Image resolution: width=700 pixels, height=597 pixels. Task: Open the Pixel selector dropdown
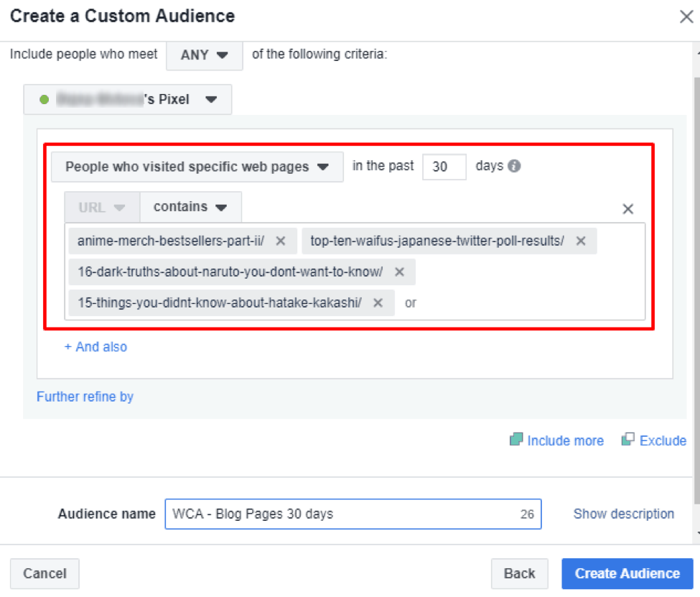point(211,99)
